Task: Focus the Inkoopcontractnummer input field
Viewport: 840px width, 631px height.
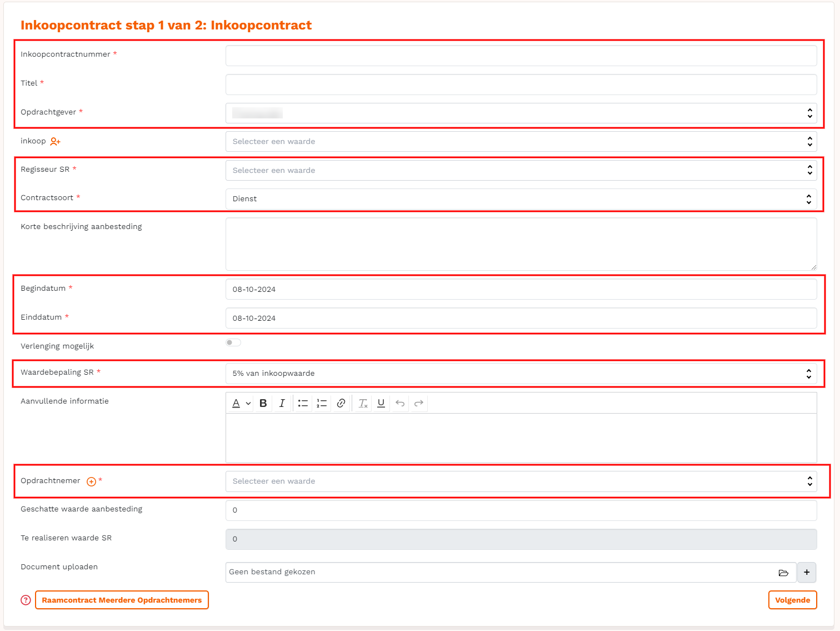Action: click(x=521, y=56)
